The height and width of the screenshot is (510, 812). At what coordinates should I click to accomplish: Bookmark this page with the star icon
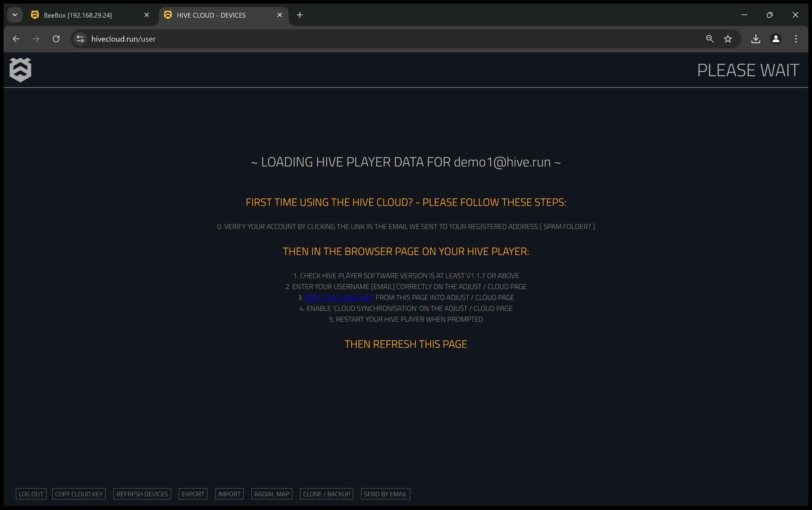[728, 39]
